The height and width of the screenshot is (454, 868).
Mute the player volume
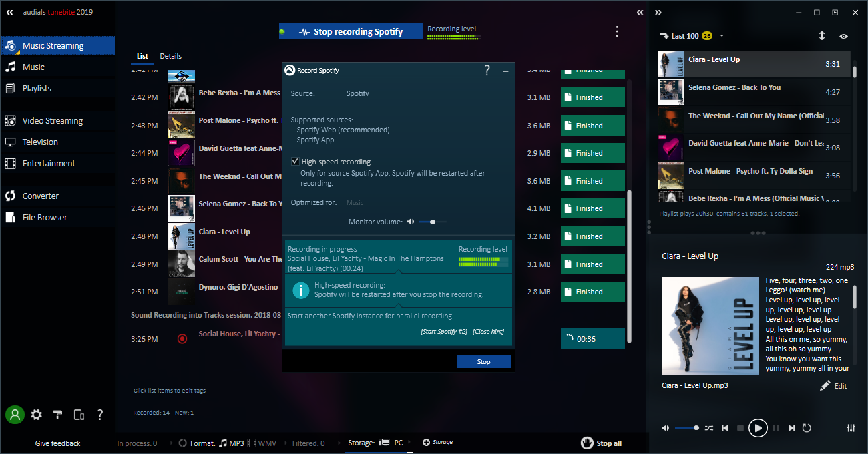(665, 427)
